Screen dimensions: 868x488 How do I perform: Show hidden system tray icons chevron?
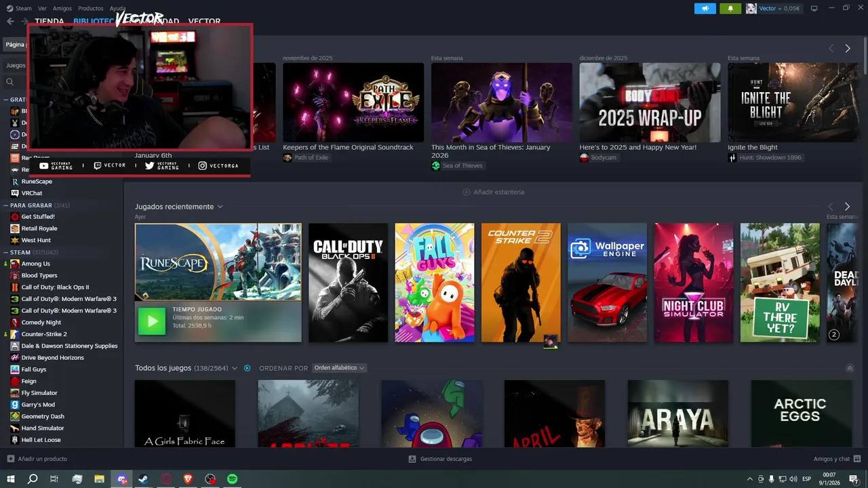pos(749,479)
